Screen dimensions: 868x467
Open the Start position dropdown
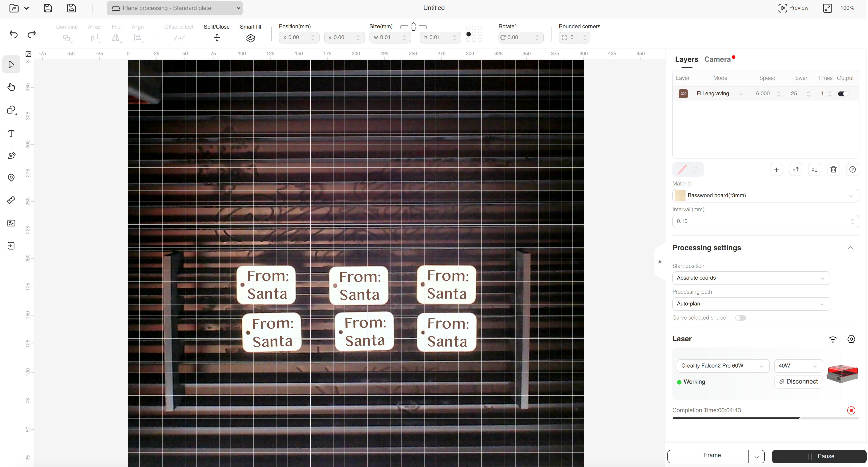pyautogui.click(x=751, y=278)
